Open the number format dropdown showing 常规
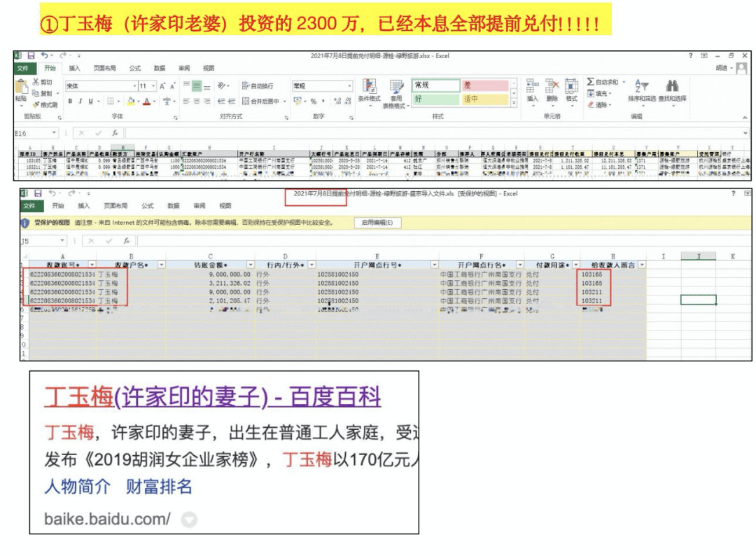Screen dimensions: 756x556 [349, 86]
